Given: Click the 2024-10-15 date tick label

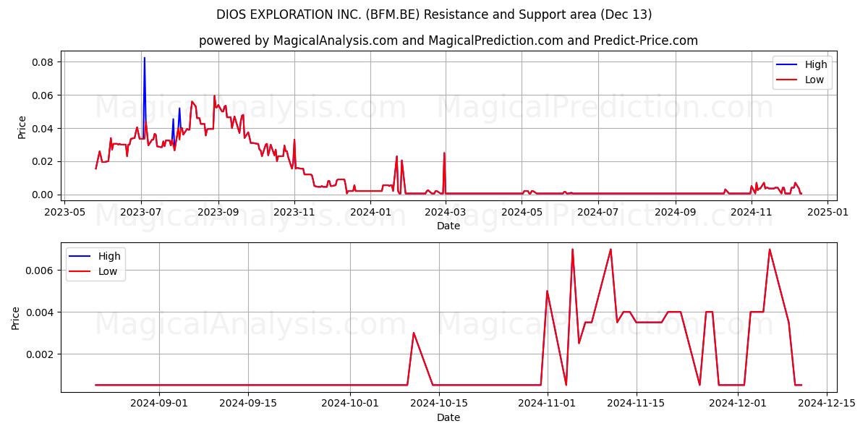Looking at the screenshot, I should pyautogui.click(x=439, y=403).
